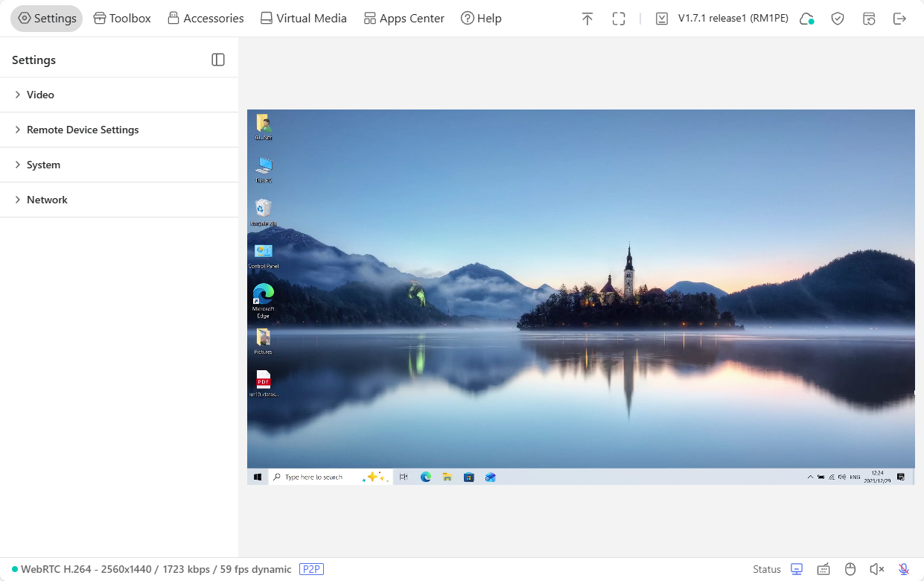Viewport: 924px width, 581px height.
Task: Click the V1.7.1 release1 firmware version
Action: coord(733,19)
